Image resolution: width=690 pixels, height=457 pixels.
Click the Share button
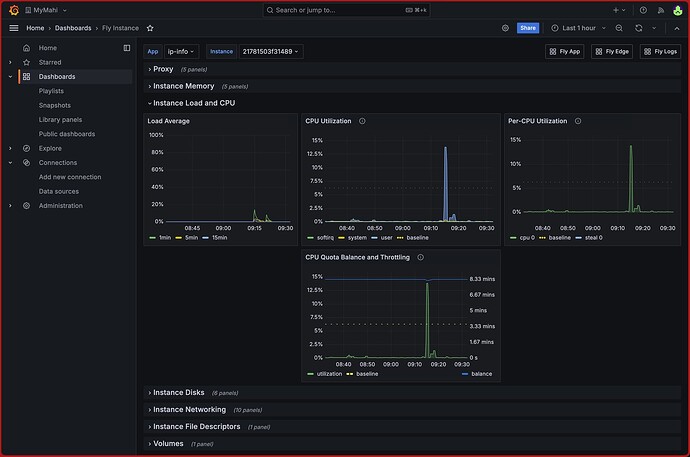tap(528, 28)
